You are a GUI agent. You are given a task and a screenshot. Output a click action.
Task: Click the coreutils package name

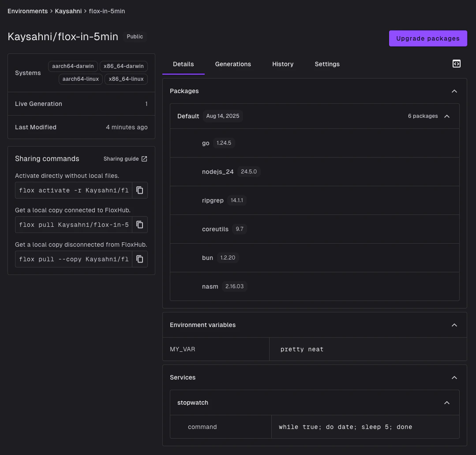point(215,229)
